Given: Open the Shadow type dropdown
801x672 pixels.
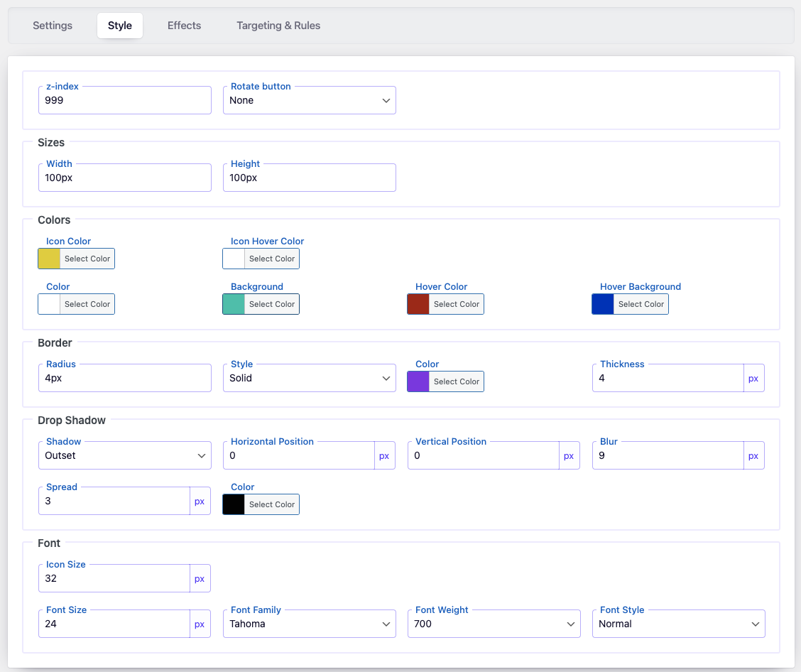Looking at the screenshot, I should tap(124, 456).
